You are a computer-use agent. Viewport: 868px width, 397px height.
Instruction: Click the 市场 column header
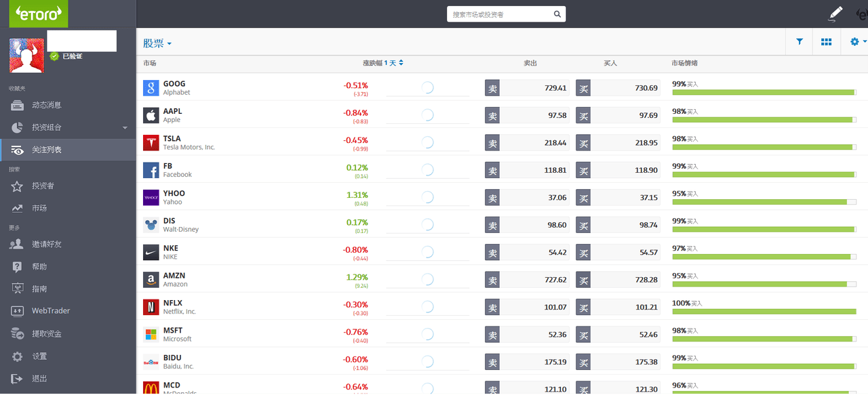point(150,63)
